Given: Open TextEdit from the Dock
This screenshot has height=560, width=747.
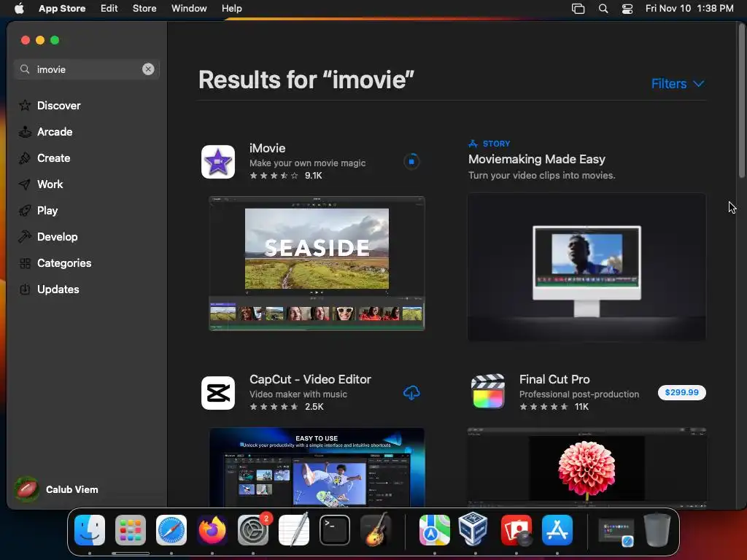Looking at the screenshot, I should pos(294,530).
